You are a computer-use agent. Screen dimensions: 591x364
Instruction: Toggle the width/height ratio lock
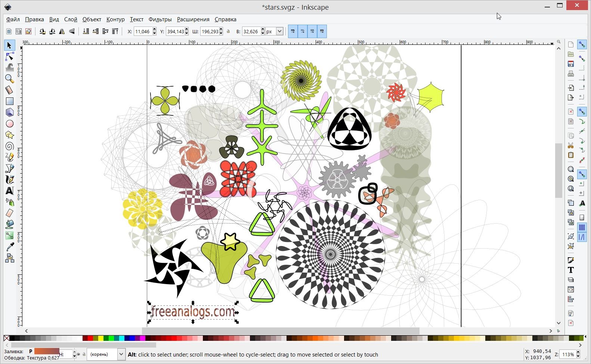click(x=228, y=32)
